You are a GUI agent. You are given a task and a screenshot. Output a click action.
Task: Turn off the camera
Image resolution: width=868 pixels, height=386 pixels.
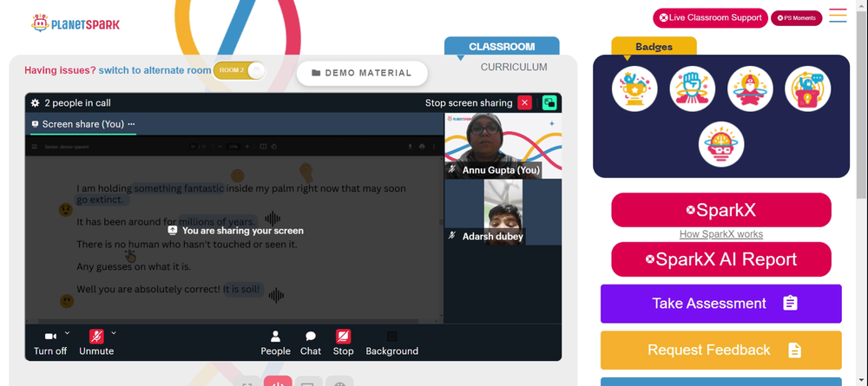[50, 343]
